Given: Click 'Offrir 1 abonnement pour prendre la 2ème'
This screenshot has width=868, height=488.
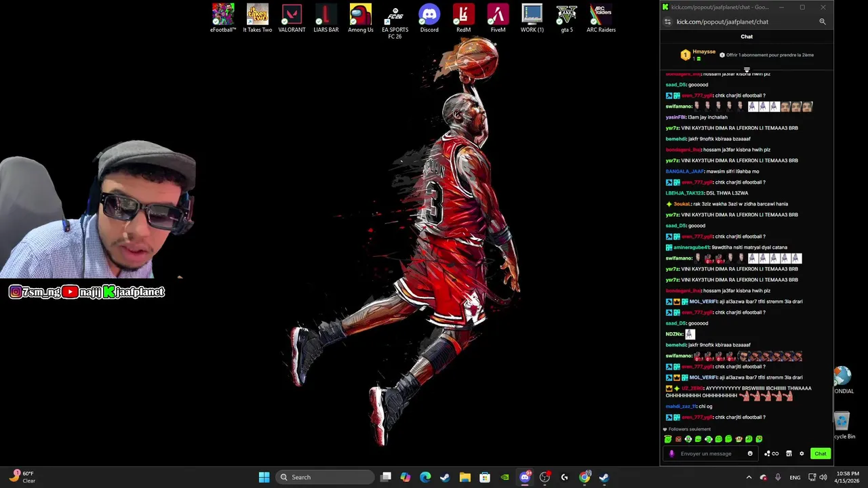Looking at the screenshot, I should tap(770, 55).
